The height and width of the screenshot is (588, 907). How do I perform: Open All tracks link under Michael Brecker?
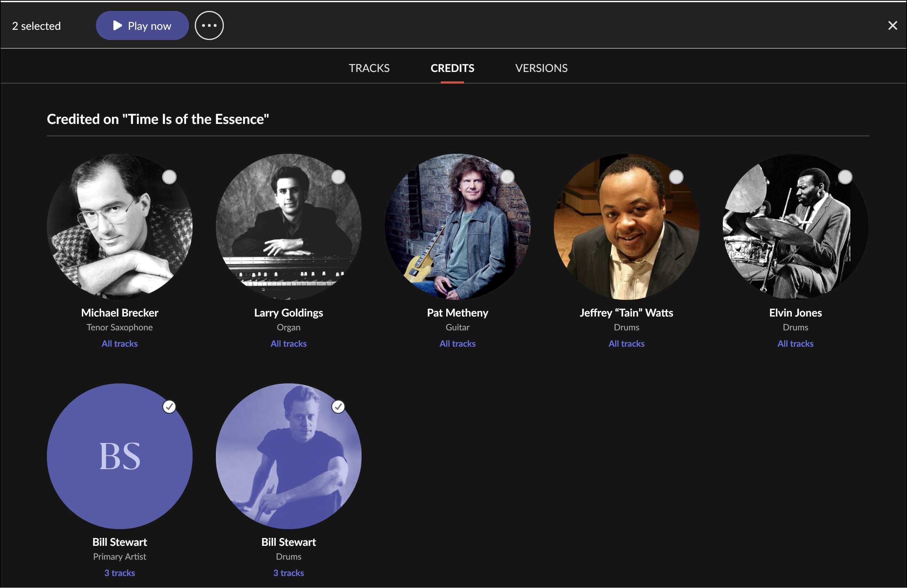120,343
